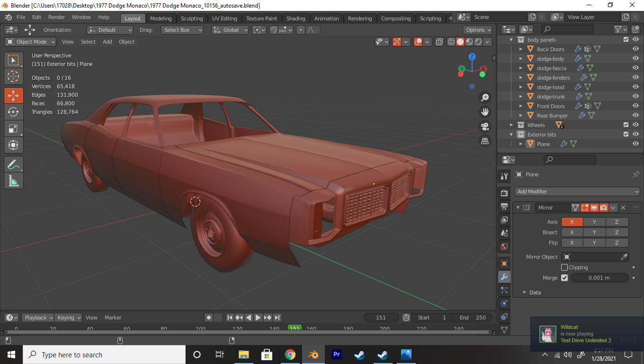This screenshot has width=644, height=364.
Task: Click the pan view hand icon
Action: point(485,112)
